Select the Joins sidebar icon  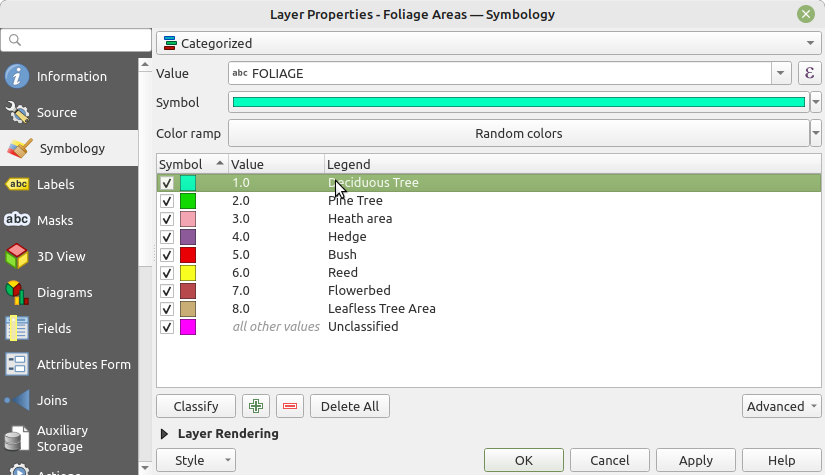[x=18, y=401]
